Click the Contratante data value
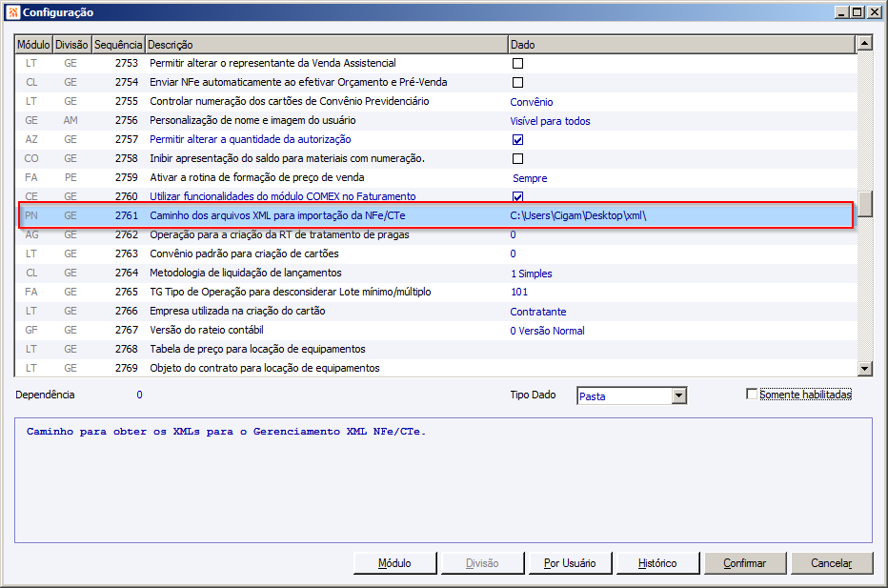Screen dimensions: 888x588 coord(538,312)
